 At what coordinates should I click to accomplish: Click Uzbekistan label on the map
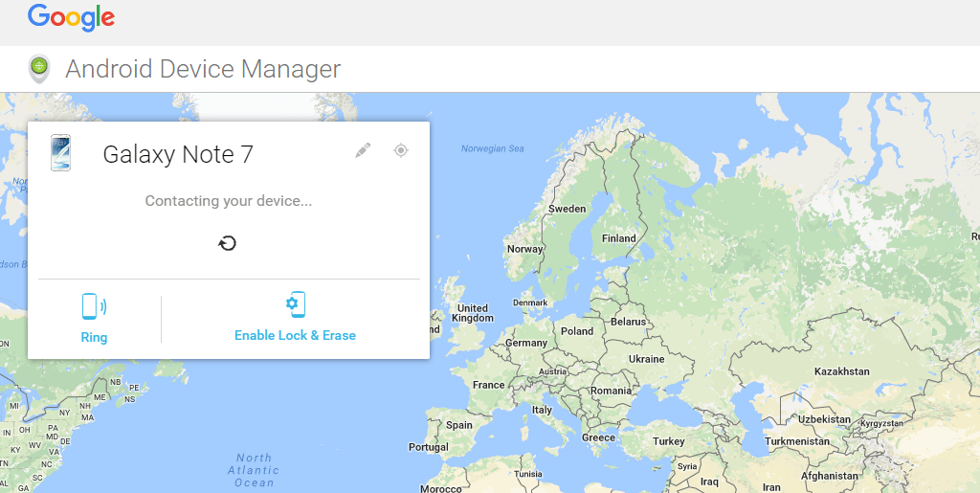[824, 419]
